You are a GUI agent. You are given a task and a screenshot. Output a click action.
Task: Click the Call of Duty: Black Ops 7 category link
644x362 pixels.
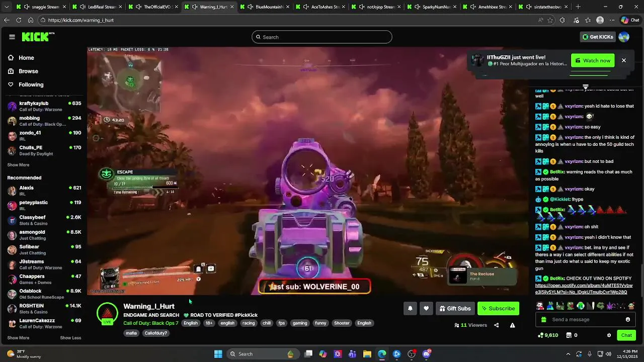click(x=151, y=323)
